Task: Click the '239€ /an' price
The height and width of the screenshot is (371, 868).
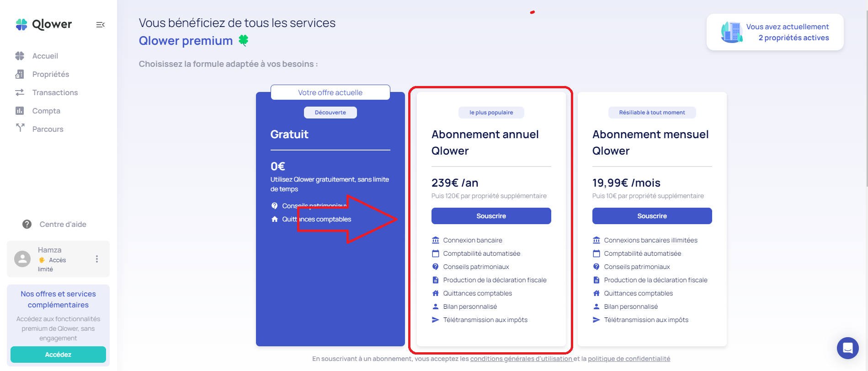Action: (455, 183)
